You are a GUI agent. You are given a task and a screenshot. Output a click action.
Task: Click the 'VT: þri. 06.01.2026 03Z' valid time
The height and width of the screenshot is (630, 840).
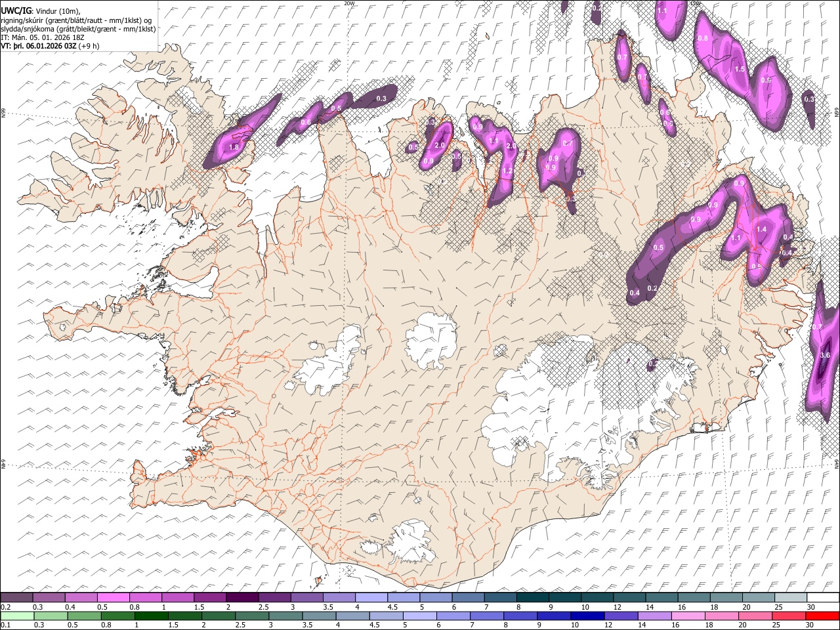click(x=39, y=46)
